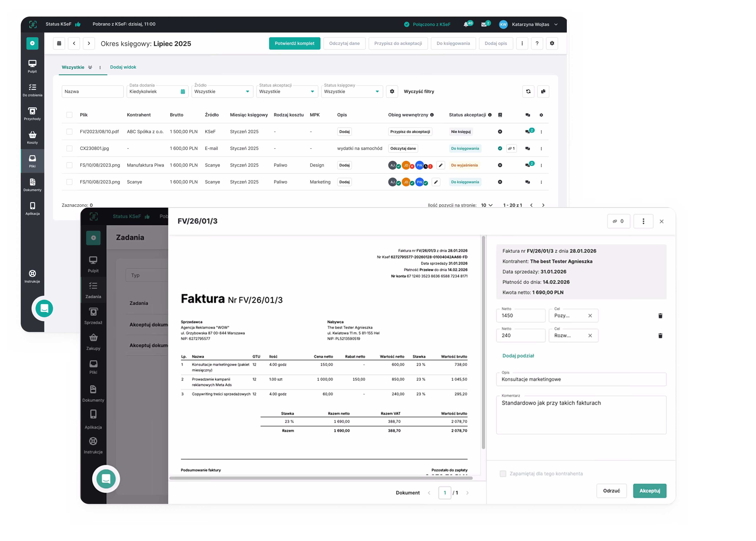This screenshot has width=756, height=541.
Task: Open the chat widget bubble in main window
Action: tap(44, 308)
